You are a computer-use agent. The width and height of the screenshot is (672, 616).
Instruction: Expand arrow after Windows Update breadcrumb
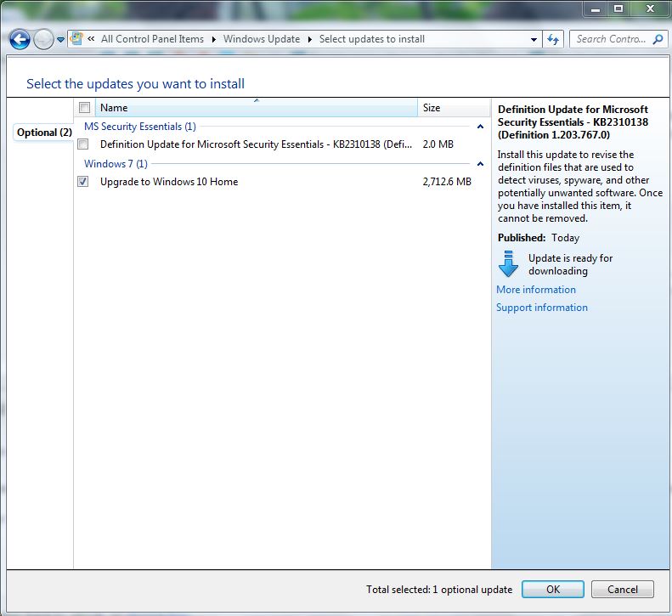click(x=309, y=39)
